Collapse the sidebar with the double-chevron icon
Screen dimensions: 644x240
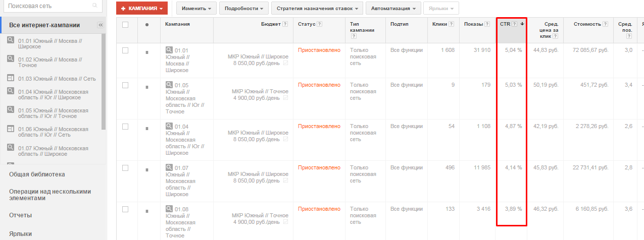[x=100, y=25]
